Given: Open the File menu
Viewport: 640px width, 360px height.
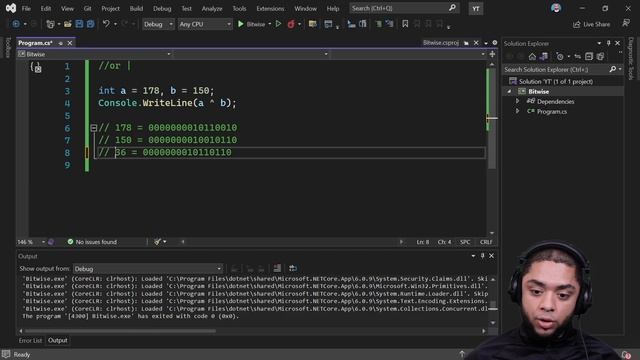Looking at the screenshot, I should click(26, 8).
